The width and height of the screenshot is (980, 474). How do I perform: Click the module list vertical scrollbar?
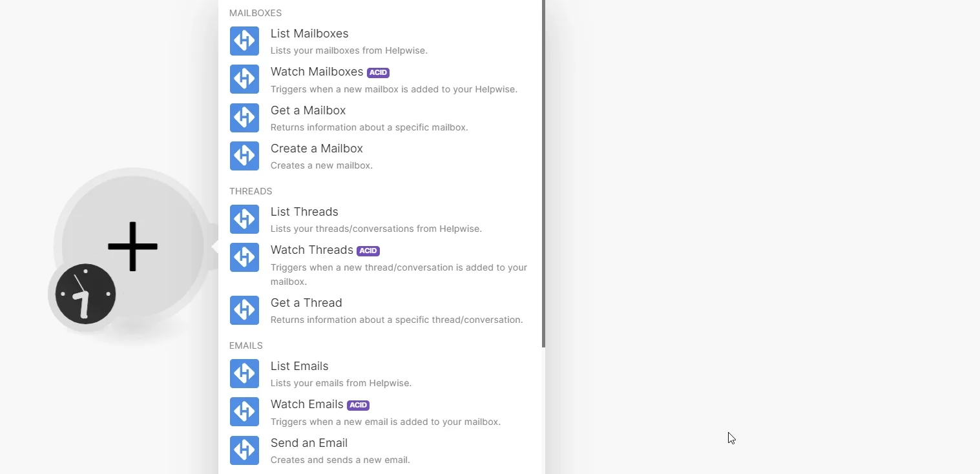[543, 174]
